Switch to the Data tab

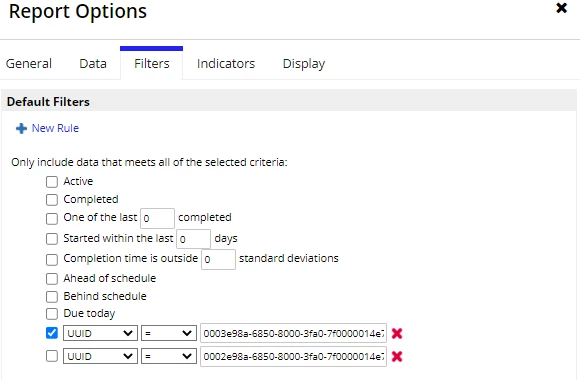(x=93, y=64)
